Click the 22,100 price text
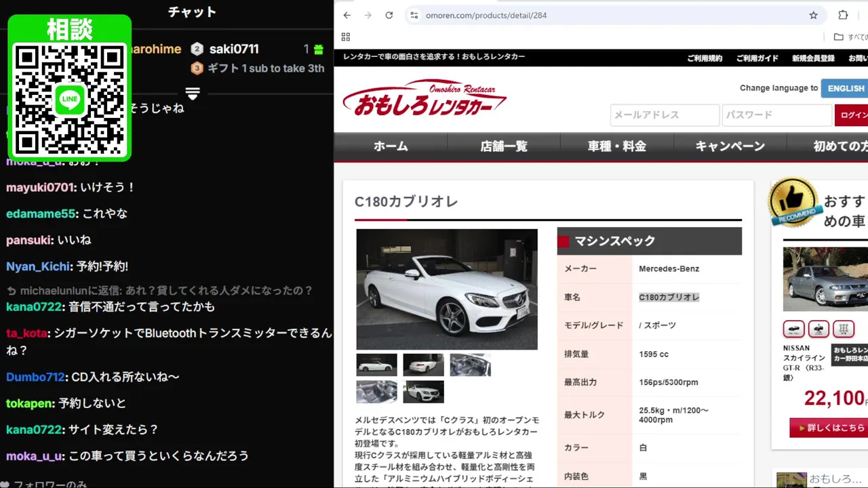The image size is (868, 488). [834, 398]
